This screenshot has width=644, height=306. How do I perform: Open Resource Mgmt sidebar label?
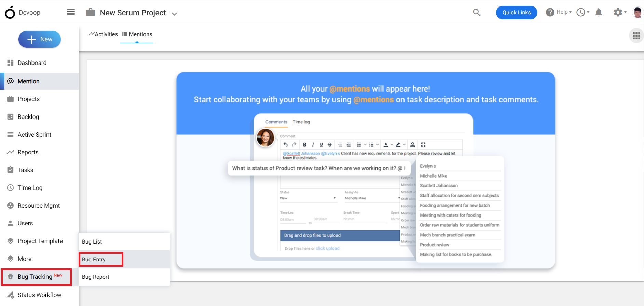click(x=39, y=206)
